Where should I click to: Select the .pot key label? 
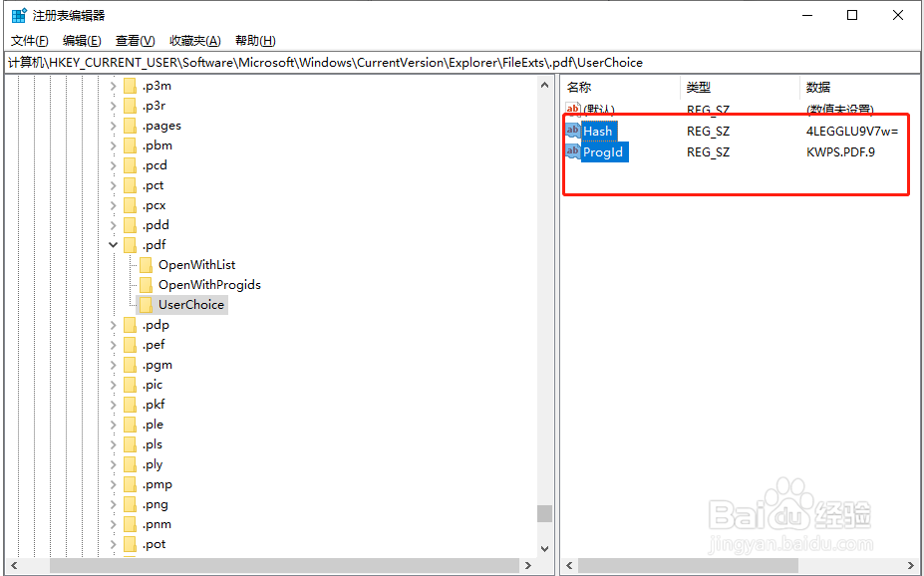coord(154,544)
